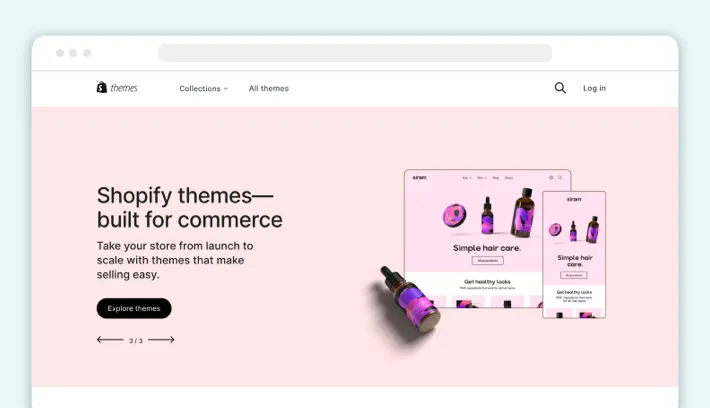Click the Shopify bag logo icon
This screenshot has height=408, width=710.
pos(101,87)
